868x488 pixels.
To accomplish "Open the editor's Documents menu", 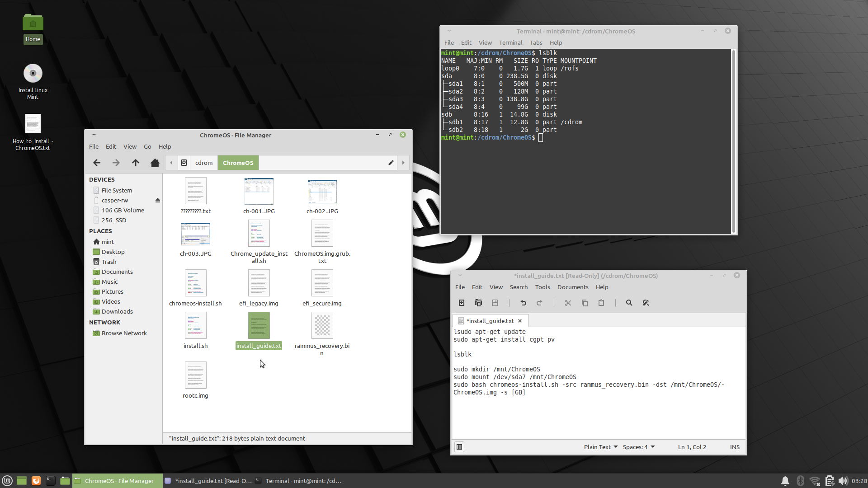I will click(x=572, y=287).
